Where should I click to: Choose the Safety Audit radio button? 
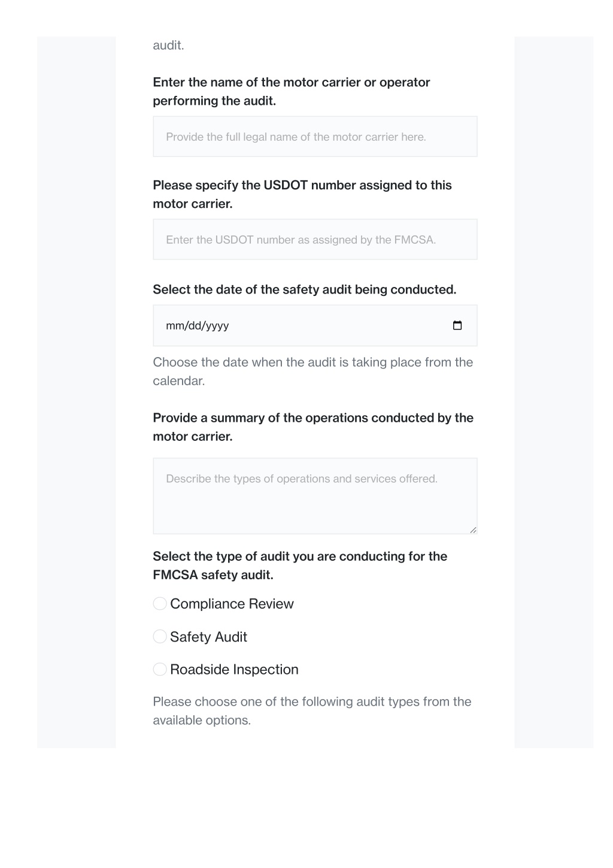160,637
